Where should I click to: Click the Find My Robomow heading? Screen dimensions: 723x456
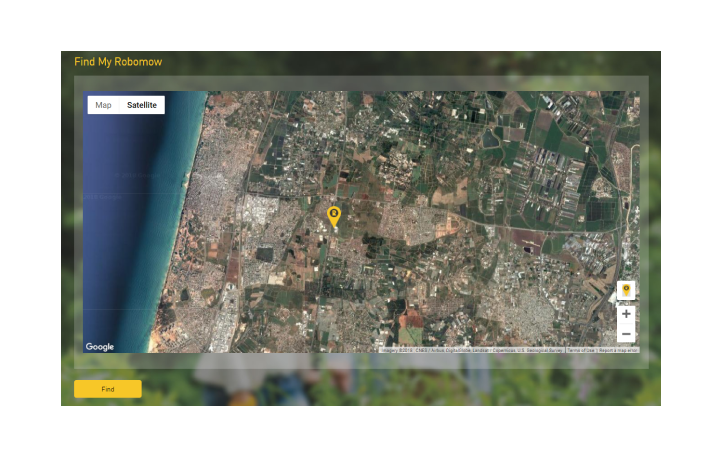[x=118, y=62]
